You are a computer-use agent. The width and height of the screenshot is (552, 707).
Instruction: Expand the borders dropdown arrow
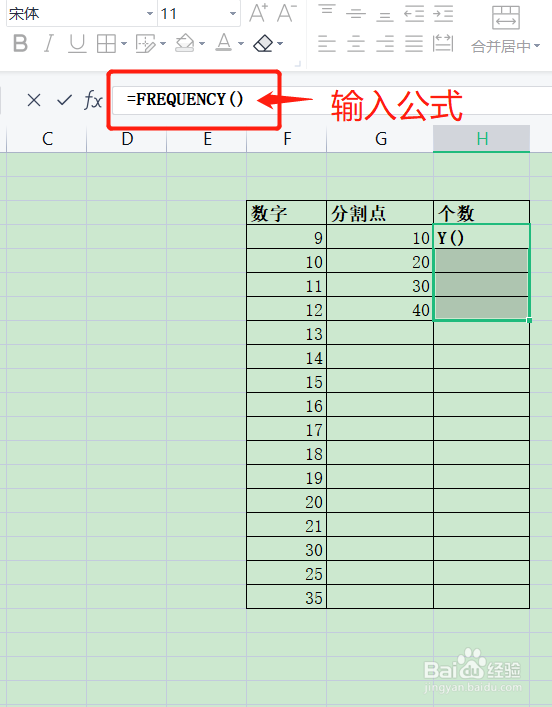coord(124,44)
